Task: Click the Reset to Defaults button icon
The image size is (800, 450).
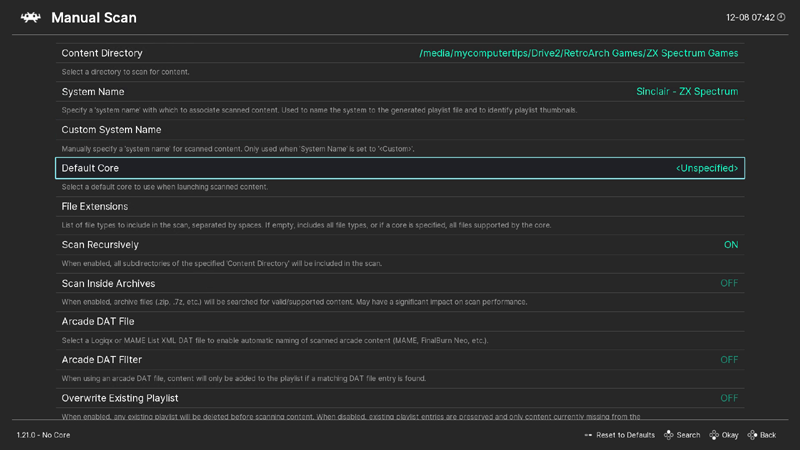Action: 589,436
